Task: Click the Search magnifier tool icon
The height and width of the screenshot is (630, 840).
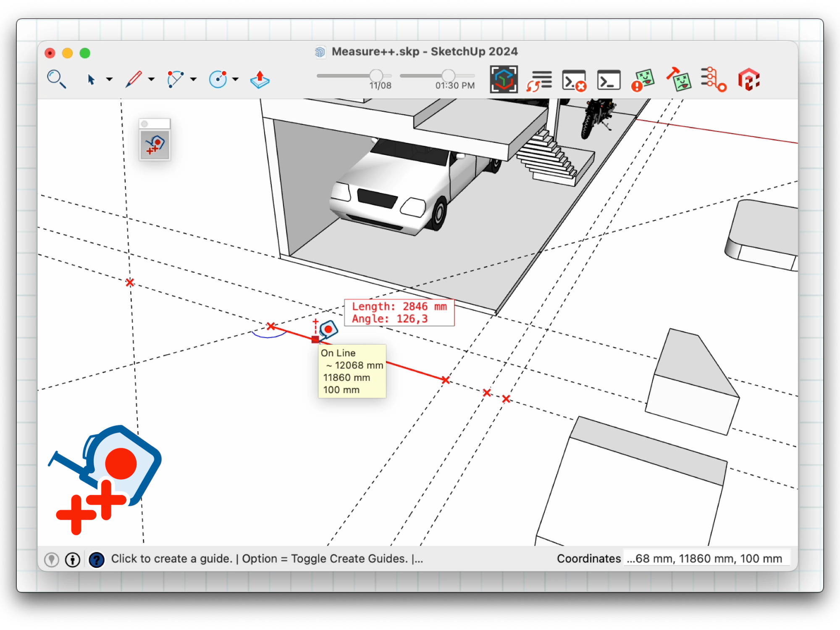Action: pyautogui.click(x=56, y=79)
